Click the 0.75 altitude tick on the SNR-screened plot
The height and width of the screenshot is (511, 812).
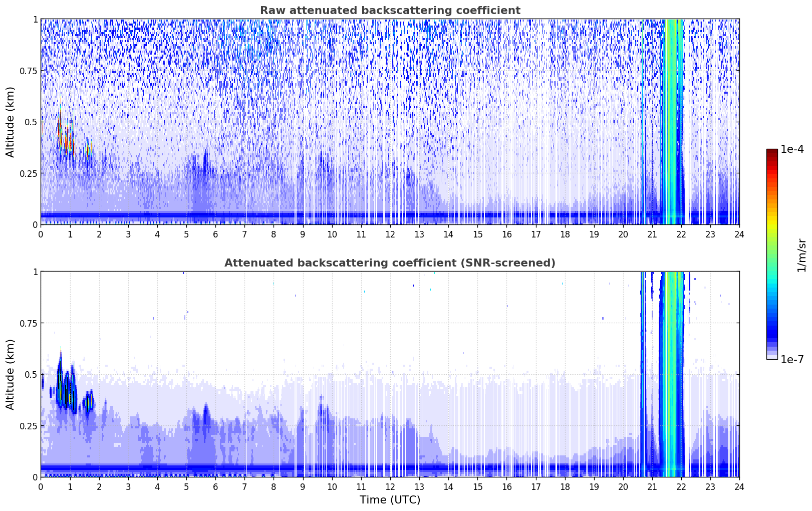click(x=29, y=323)
